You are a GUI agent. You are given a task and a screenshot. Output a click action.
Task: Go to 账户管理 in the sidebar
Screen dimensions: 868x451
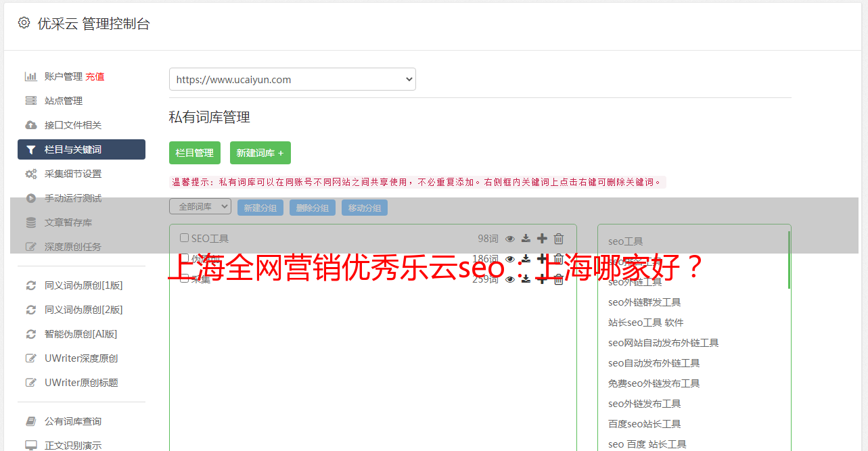[x=64, y=76]
